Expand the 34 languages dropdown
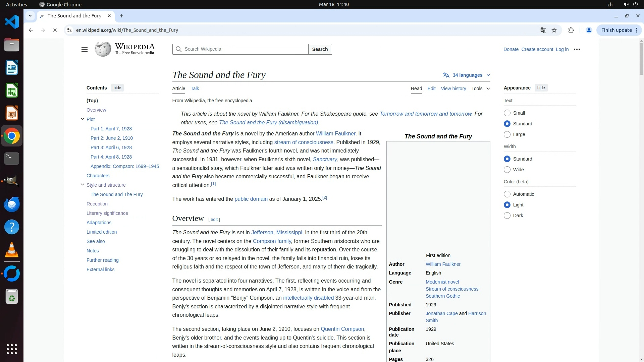Screen dimensions: 644x362 point(467,75)
